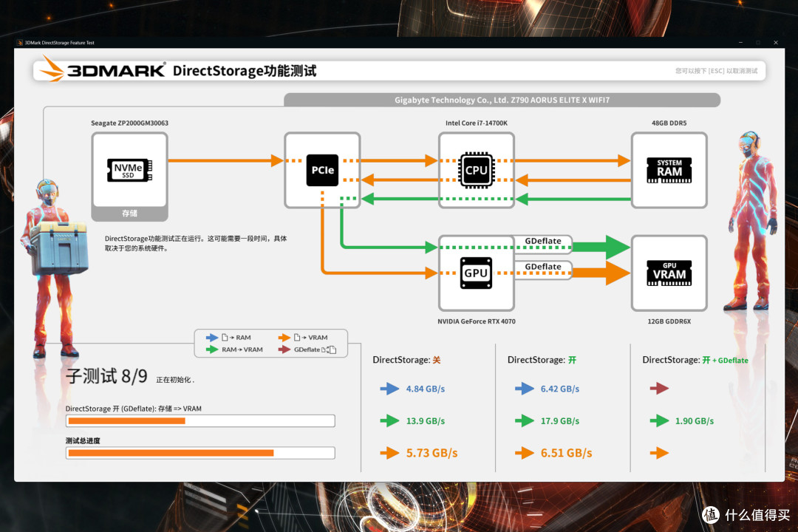Click the SYSTEM RAM module icon
This screenshot has width=798, height=532.
pyautogui.click(x=669, y=170)
